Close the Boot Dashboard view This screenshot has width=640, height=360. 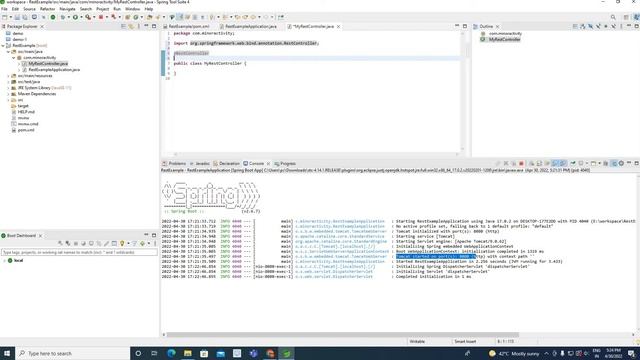(x=40, y=236)
